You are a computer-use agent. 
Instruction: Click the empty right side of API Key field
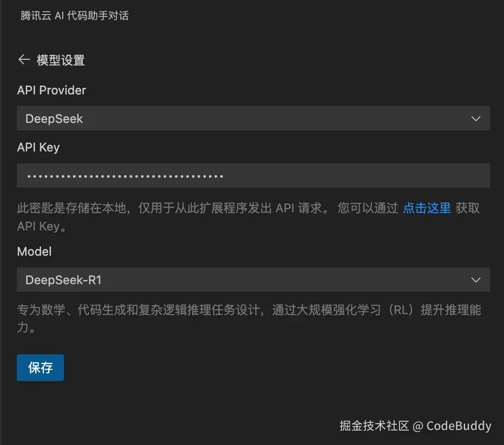[x=357, y=175]
